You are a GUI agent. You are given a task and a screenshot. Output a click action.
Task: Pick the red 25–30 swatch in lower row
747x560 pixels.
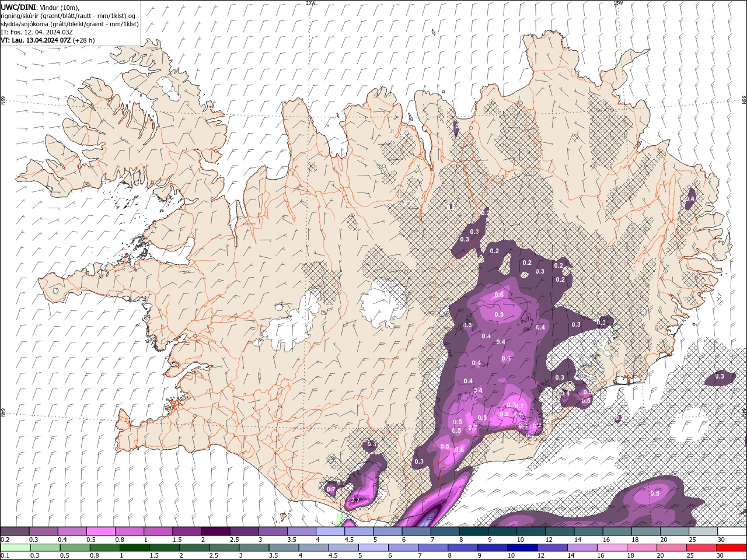pos(701,548)
